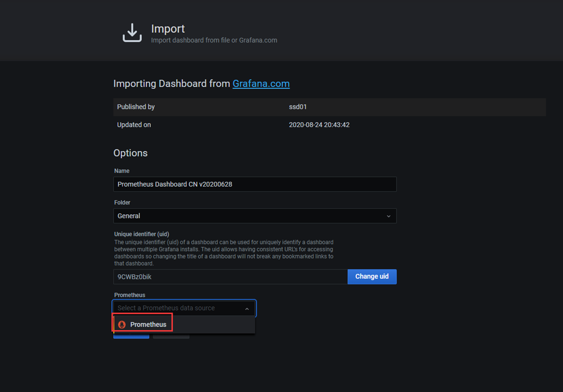Image resolution: width=563 pixels, height=392 pixels.
Task: Click the Prometheus field label above the dropdown
Action: click(x=130, y=295)
